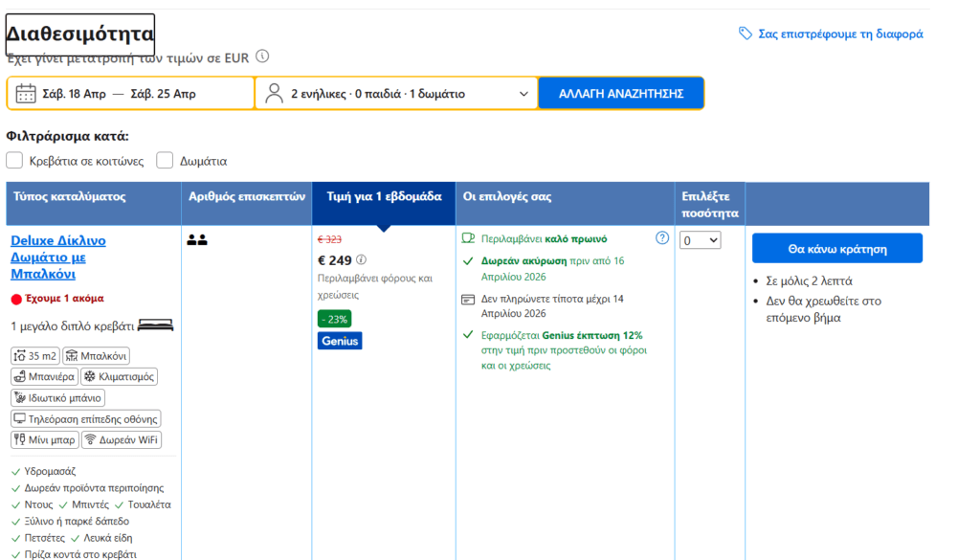The image size is (980, 560).
Task: Click the 'Θα κάνω κράτηση' button
Action: [836, 249]
